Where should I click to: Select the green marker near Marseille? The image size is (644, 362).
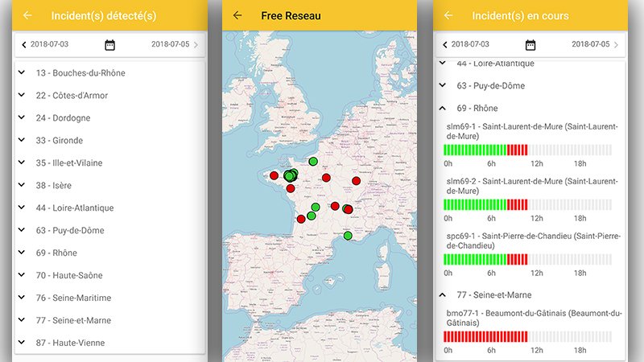pyautogui.click(x=348, y=236)
